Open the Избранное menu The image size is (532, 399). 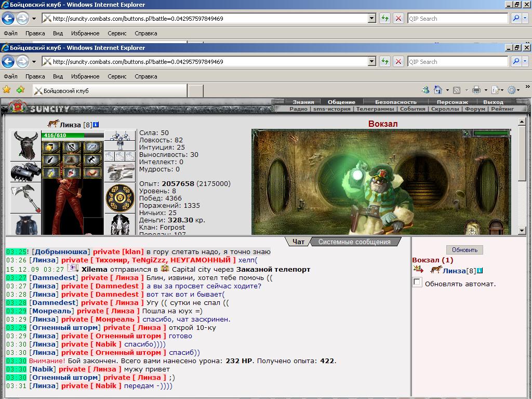coord(85,76)
